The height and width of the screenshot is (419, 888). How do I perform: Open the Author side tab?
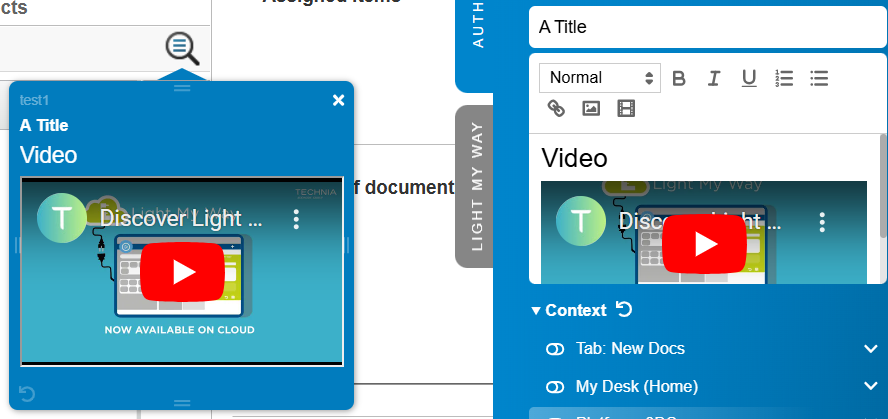tap(475, 45)
